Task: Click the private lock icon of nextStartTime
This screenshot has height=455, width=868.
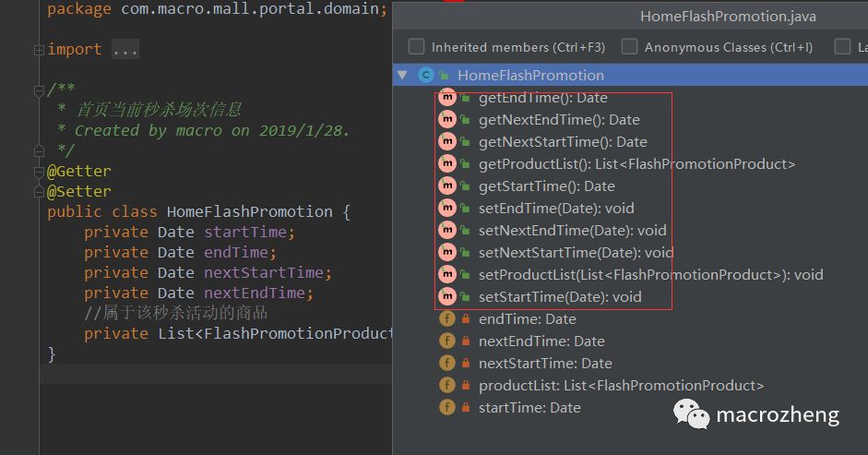Action: click(x=466, y=363)
